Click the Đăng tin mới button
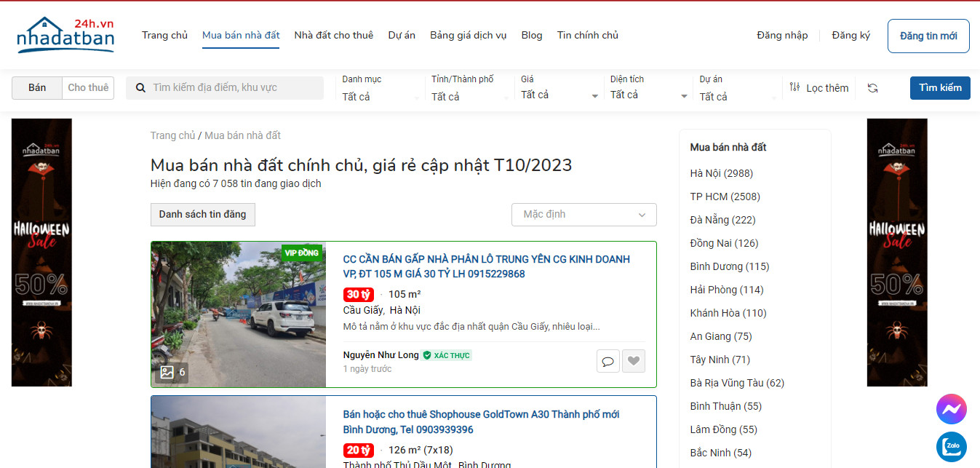Viewport: 980px width, 468px height. [x=928, y=35]
